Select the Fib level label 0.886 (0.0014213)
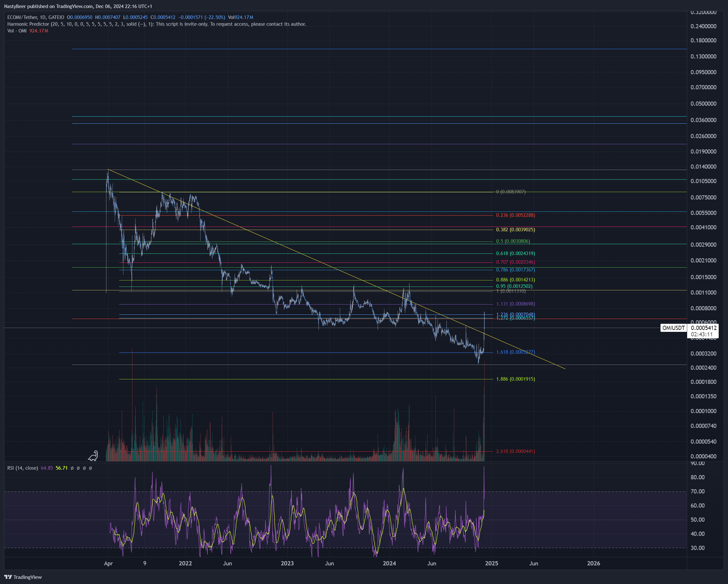The width and height of the screenshot is (728, 584). point(515,280)
